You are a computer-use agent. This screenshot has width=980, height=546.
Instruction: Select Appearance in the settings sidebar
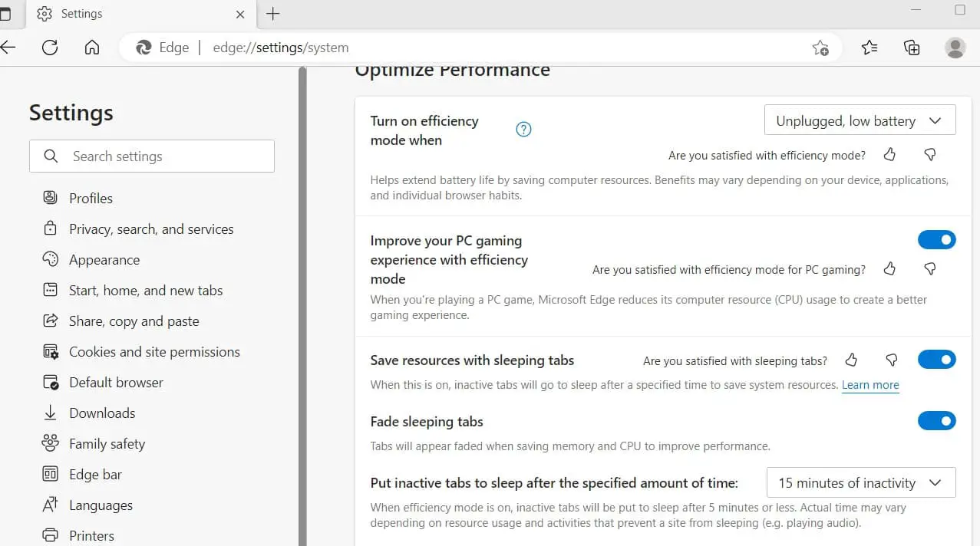[x=104, y=260]
